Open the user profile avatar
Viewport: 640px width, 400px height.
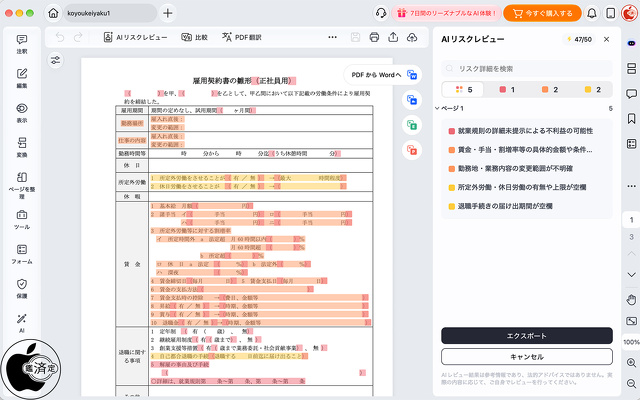[630, 13]
